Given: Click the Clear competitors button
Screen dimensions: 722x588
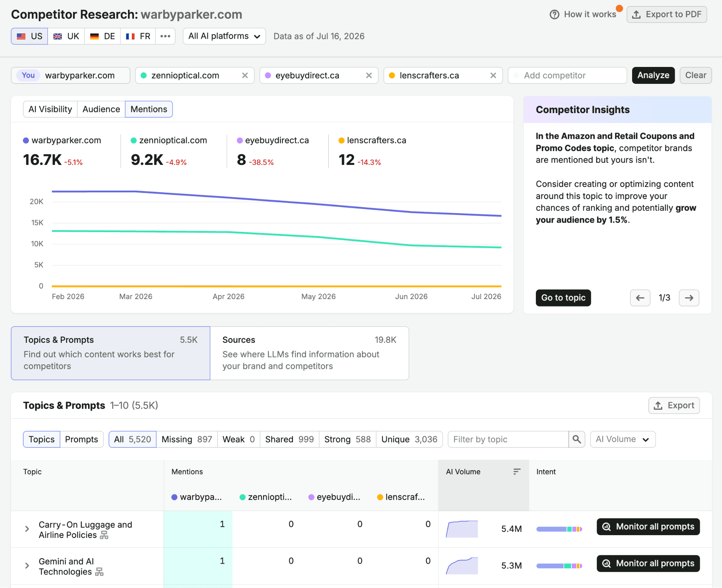Looking at the screenshot, I should 696,75.
